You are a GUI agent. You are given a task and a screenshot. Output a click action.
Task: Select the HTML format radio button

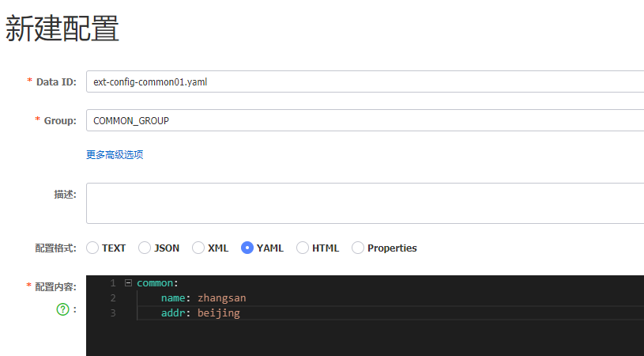click(303, 248)
